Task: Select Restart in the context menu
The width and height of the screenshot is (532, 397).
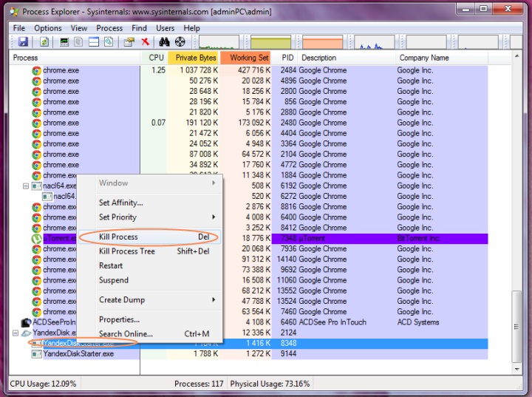Action: click(x=150, y=265)
